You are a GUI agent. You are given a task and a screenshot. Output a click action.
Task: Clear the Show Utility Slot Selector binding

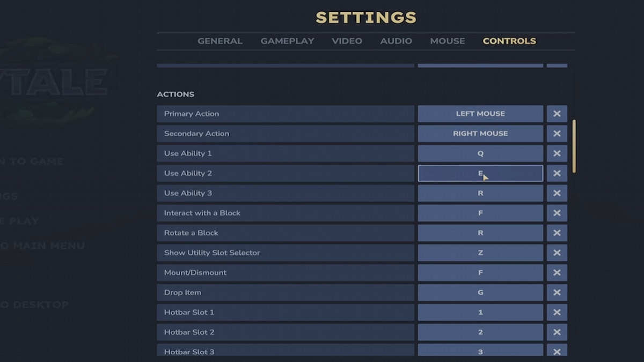[557, 253]
